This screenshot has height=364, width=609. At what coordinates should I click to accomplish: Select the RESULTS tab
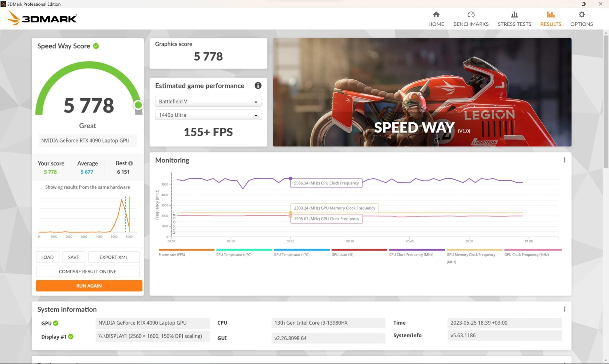pos(551,19)
